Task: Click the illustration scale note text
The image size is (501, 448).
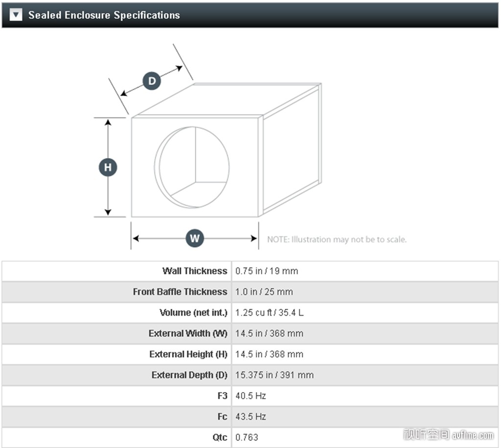Action: (x=337, y=239)
